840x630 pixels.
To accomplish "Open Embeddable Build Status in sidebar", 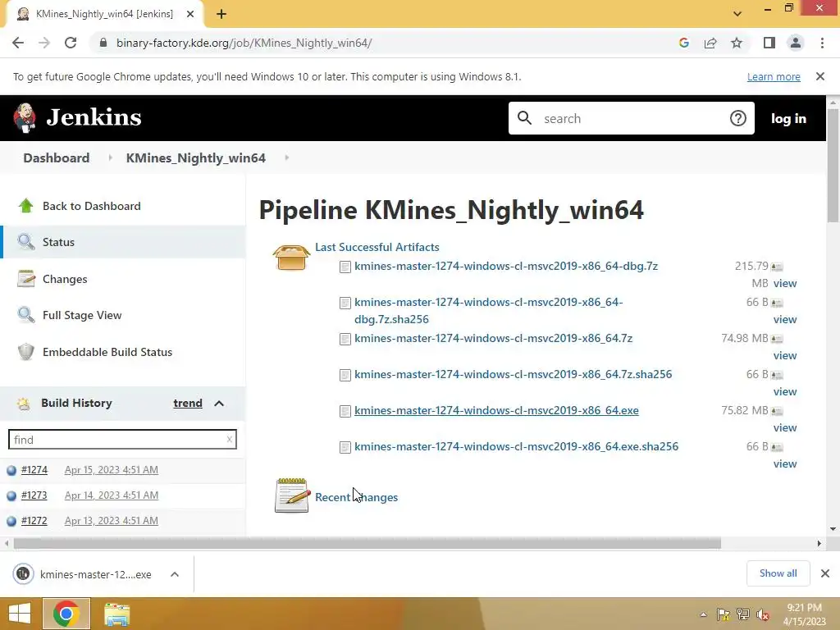I will pyautogui.click(x=107, y=352).
